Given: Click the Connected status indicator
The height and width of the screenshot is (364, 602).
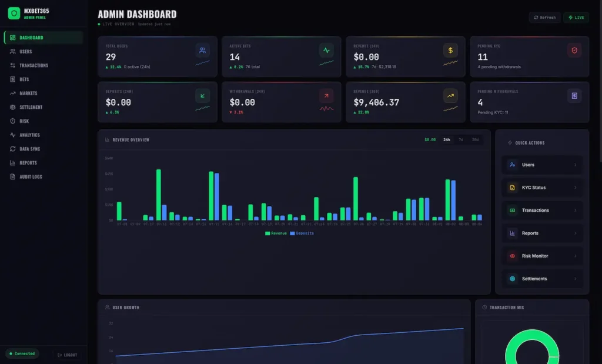Looking at the screenshot, I should (22, 353).
